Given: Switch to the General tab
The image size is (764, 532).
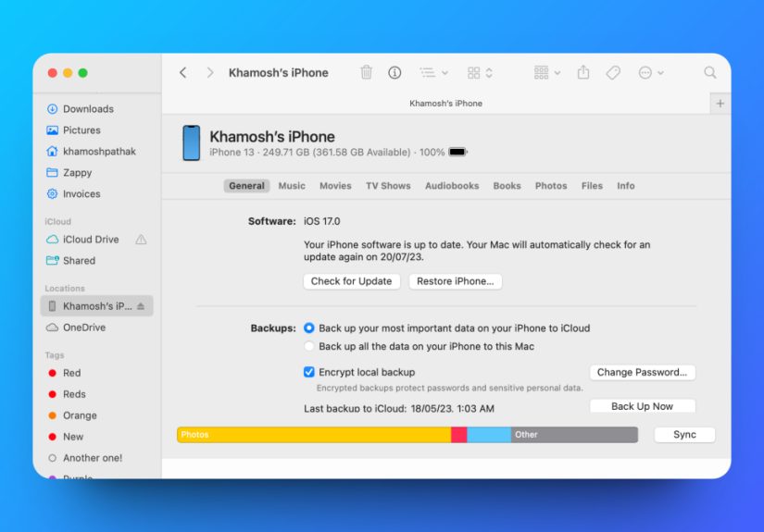Looking at the screenshot, I should tap(246, 186).
